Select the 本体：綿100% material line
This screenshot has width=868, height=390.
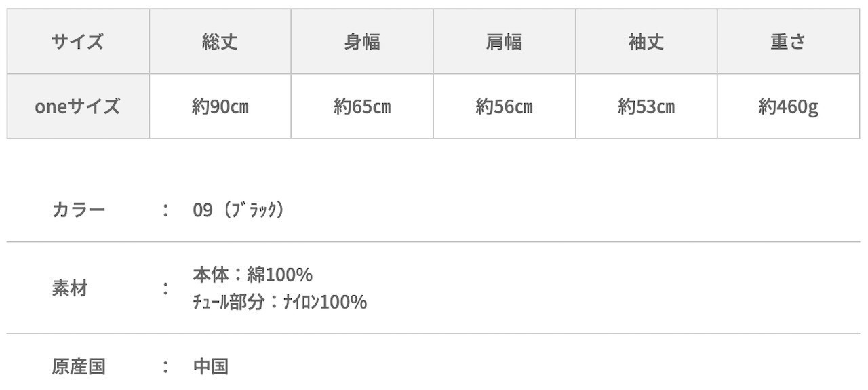point(252,275)
